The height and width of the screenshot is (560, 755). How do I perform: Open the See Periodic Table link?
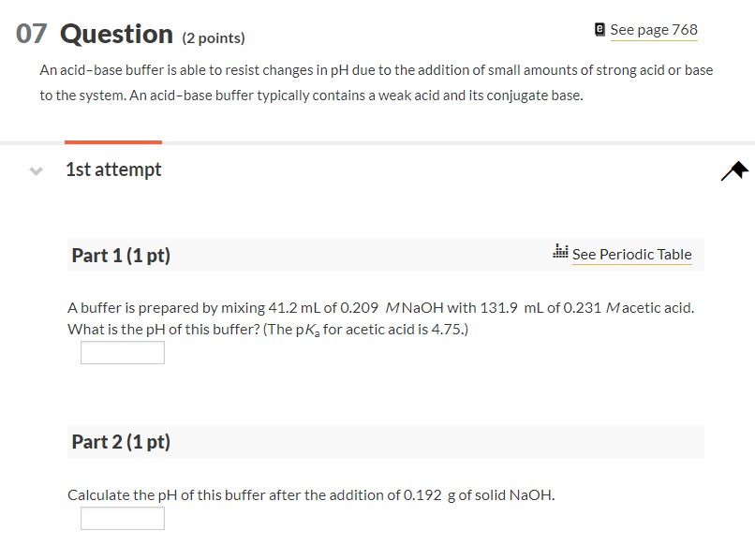pyautogui.click(x=632, y=254)
